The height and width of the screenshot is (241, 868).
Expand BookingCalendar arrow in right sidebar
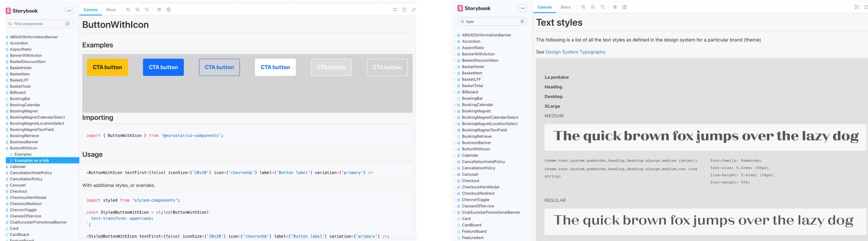coord(455,105)
